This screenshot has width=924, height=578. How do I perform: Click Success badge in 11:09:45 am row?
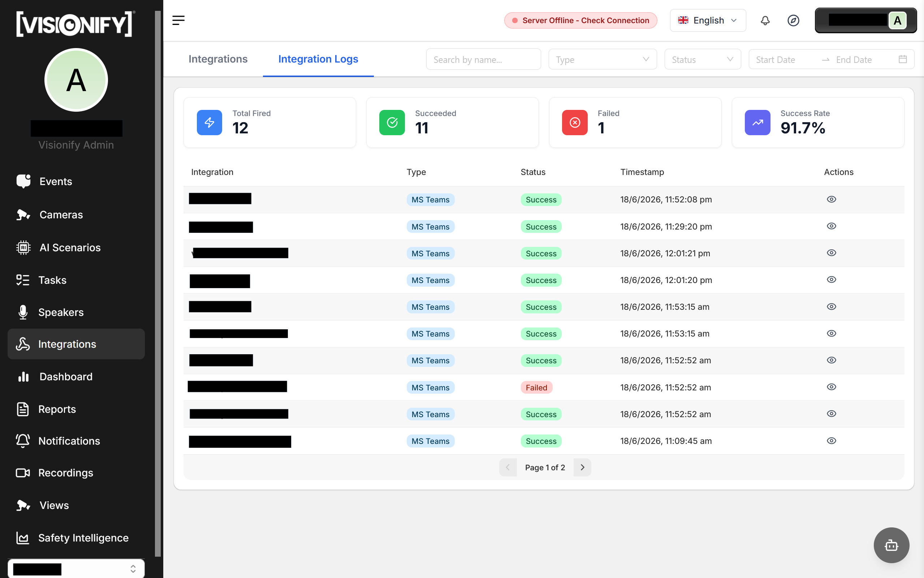541,441
